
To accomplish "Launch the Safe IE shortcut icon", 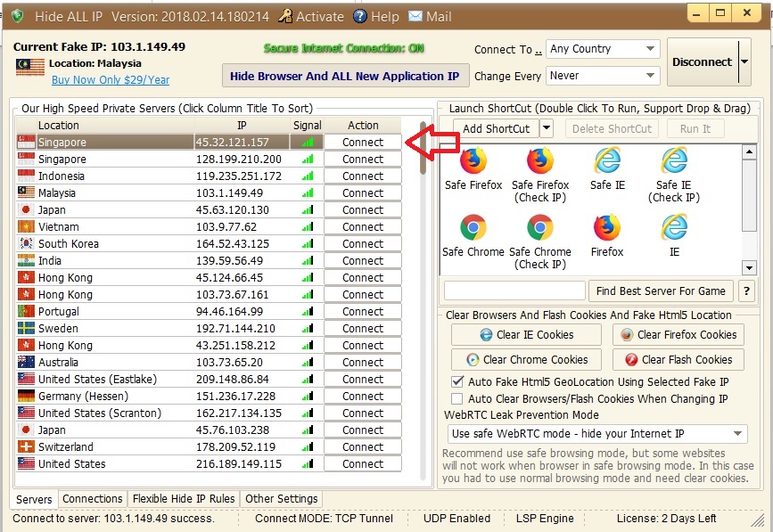I will point(607,160).
